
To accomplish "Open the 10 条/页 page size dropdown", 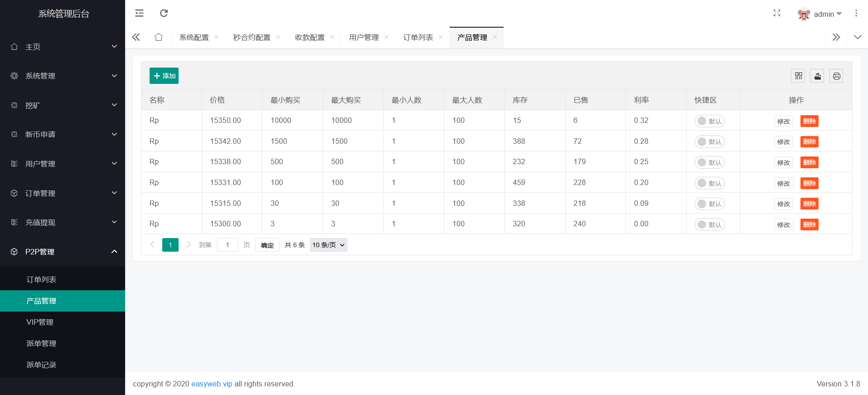I will click(328, 245).
